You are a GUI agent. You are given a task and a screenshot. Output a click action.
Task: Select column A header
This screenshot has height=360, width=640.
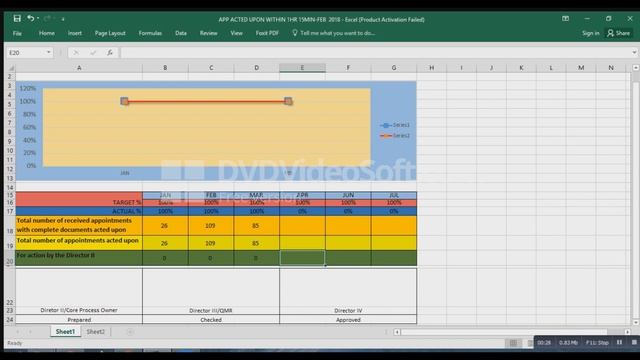pyautogui.click(x=79, y=68)
